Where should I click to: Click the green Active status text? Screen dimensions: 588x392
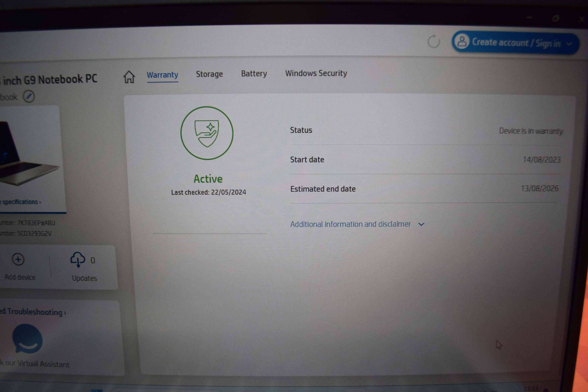[208, 179]
